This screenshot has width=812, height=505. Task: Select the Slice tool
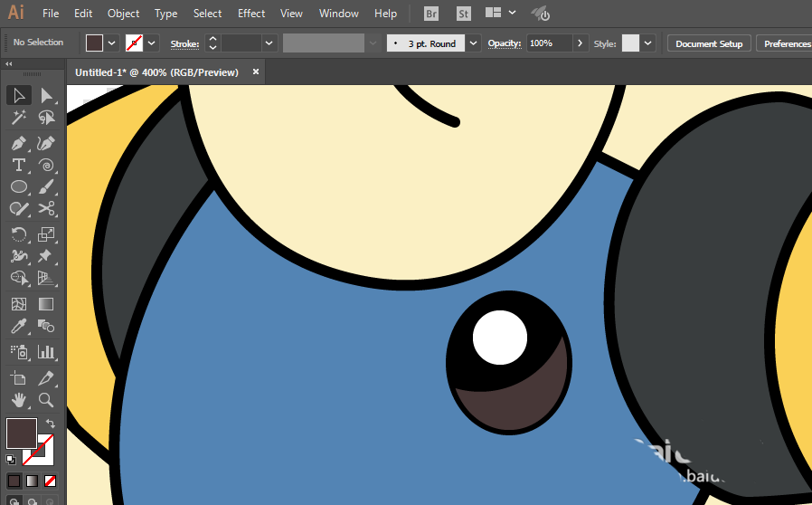[x=46, y=378]
